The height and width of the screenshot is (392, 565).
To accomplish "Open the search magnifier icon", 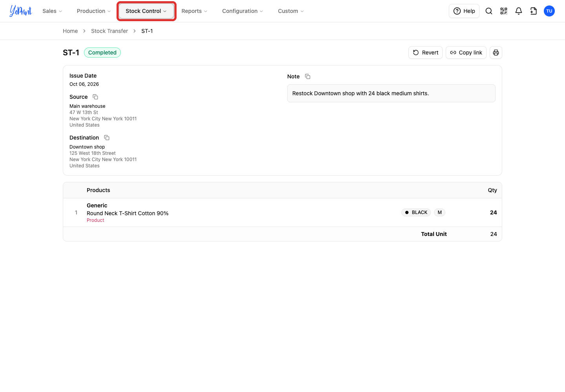I will point(489,11).
